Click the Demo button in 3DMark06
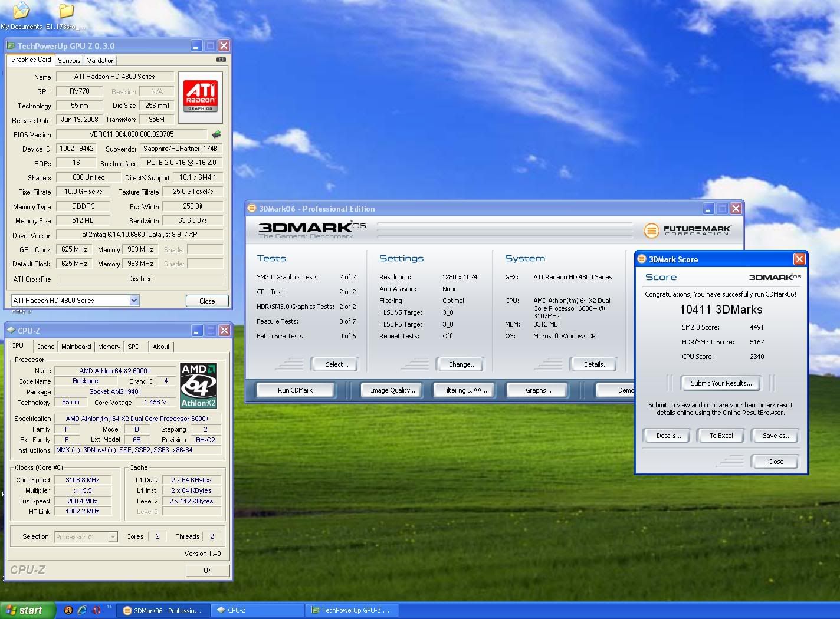This screenshot has width=840, height=619. click(616, 390)
